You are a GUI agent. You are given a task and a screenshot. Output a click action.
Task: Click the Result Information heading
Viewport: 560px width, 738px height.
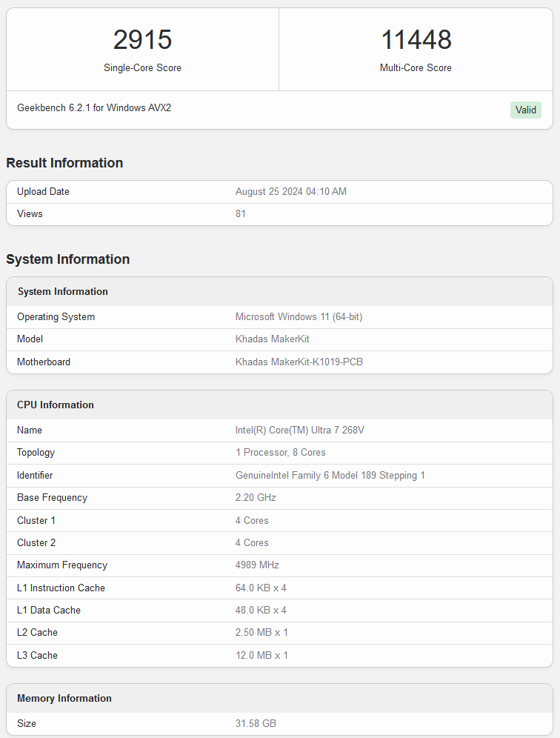pyautogui.click(x=64, y=163)
